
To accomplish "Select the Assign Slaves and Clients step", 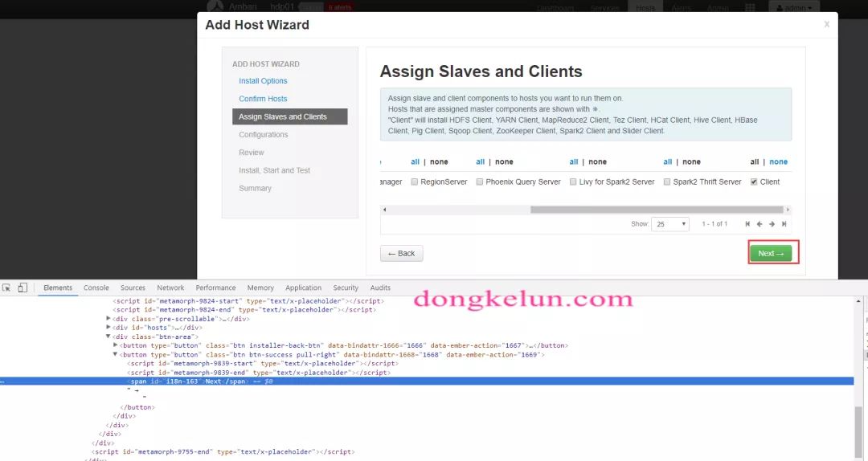I will (289, 116).
